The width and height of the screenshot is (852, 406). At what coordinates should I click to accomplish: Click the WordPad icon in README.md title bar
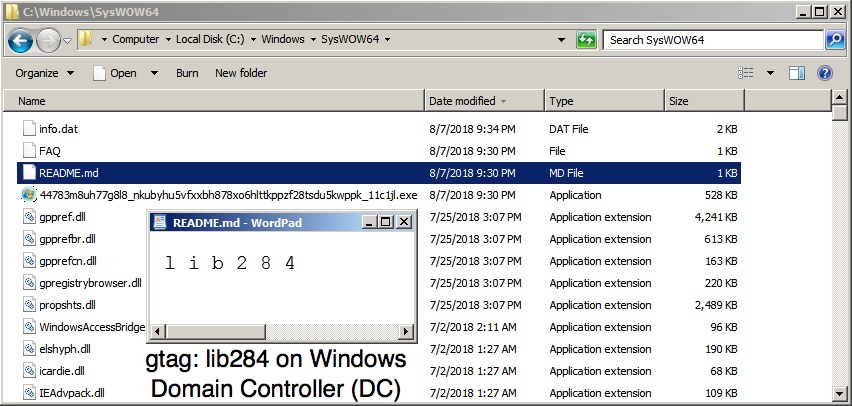(160, 222)
